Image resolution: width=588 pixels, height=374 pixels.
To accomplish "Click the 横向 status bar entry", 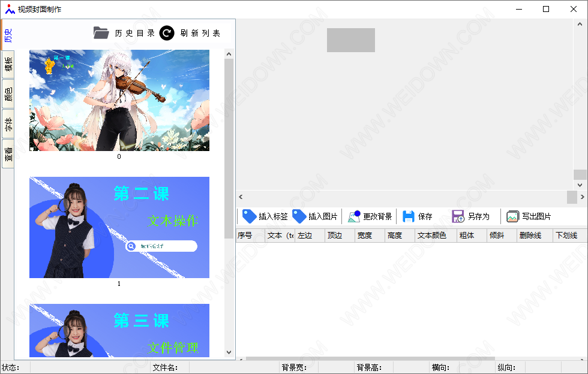I will (x=440, y=367).
